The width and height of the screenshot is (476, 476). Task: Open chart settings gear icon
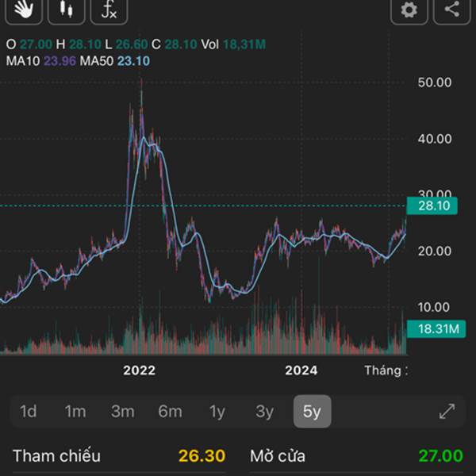(409, 10)
